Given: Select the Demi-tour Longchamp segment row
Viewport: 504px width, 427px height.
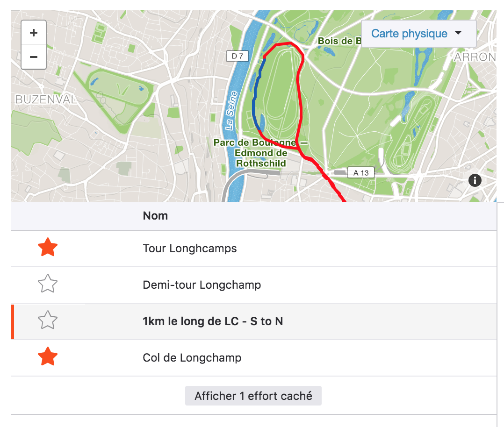Looking at the screenshot, I should (254, 285).
